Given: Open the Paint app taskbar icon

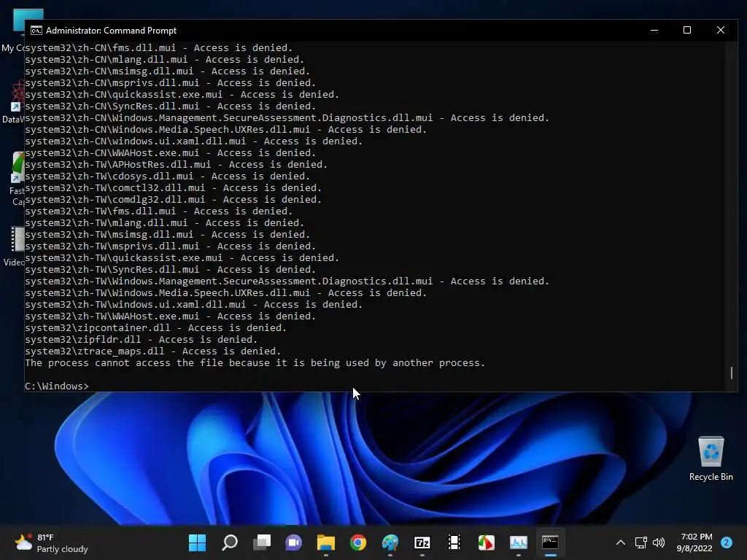Looking at the screenshot, I should 390,542.
